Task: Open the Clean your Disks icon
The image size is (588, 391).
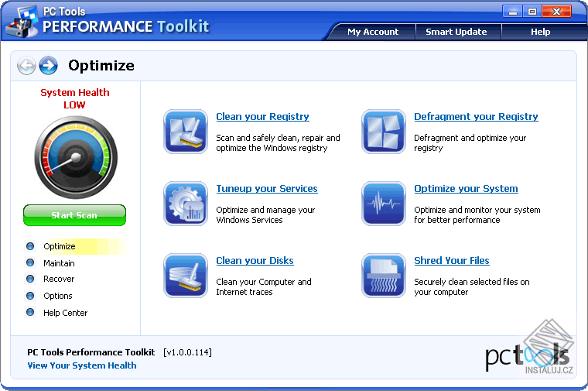Action: coord(185,276)
